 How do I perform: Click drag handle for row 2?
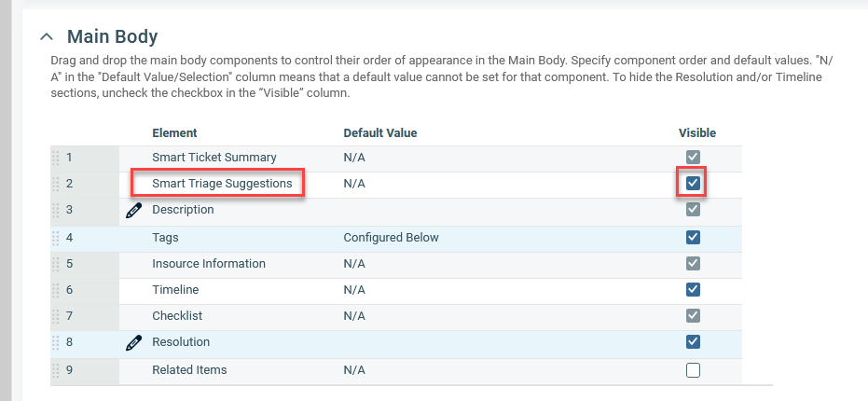[55, 184]
